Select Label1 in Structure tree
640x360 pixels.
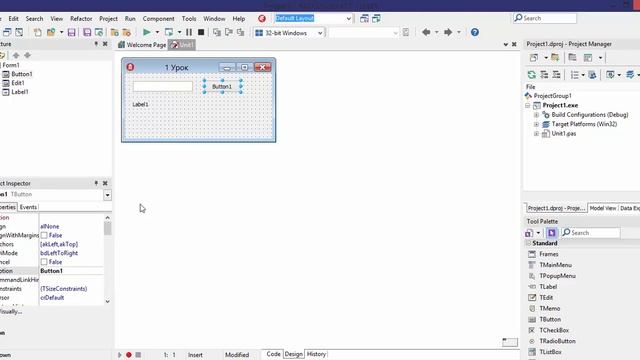(x=20, y=92)
